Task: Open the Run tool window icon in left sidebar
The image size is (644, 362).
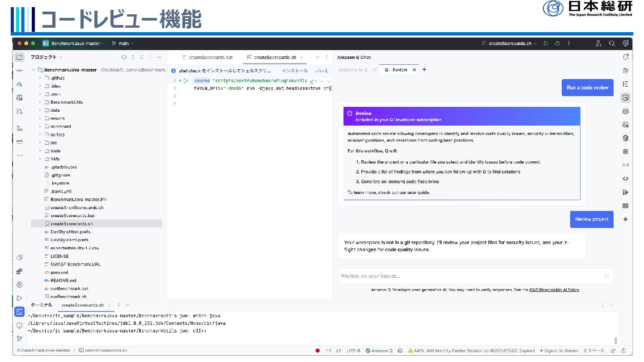Action: [x=19, y=298]
